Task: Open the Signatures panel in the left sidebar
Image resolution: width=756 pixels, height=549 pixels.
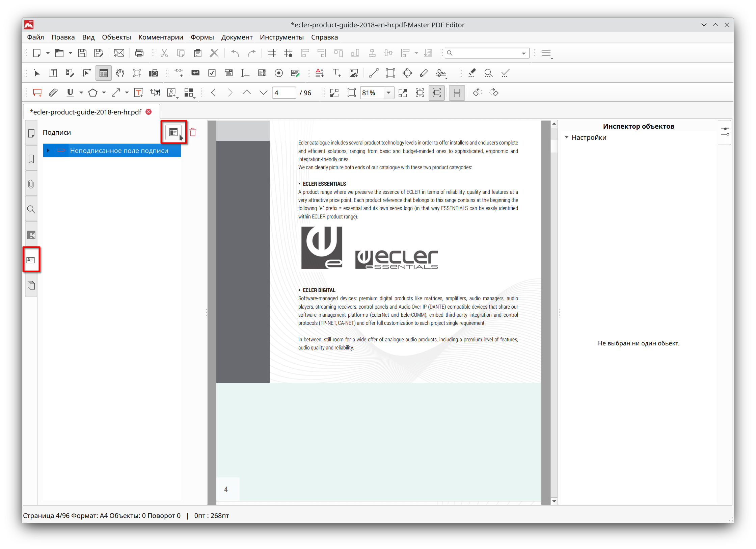Action: click(x=31, y=260)
